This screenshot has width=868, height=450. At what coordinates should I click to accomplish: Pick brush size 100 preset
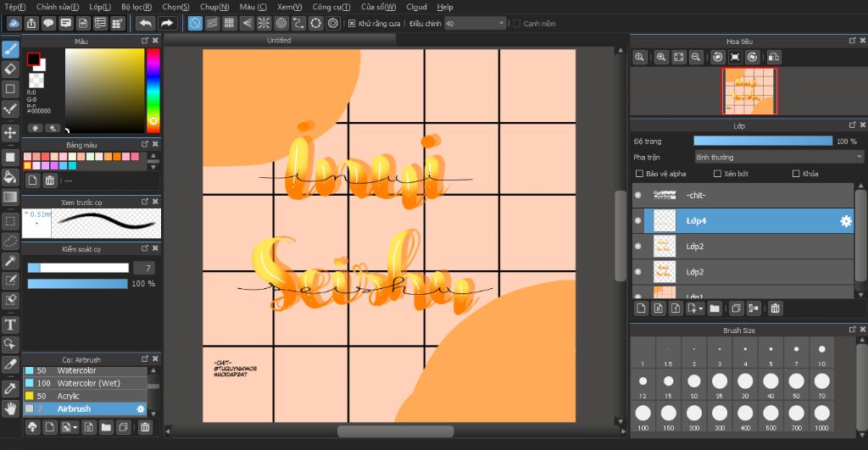click(643, 415)
